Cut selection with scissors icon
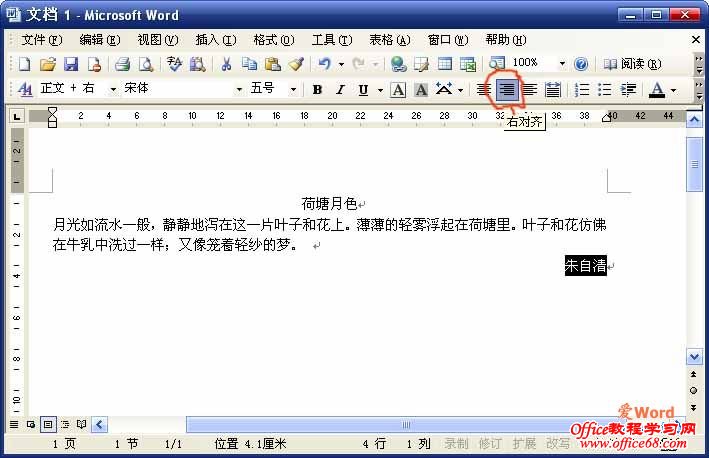Image resolution: width=709 pixels, height=458 pixels. tap(226, 64)
